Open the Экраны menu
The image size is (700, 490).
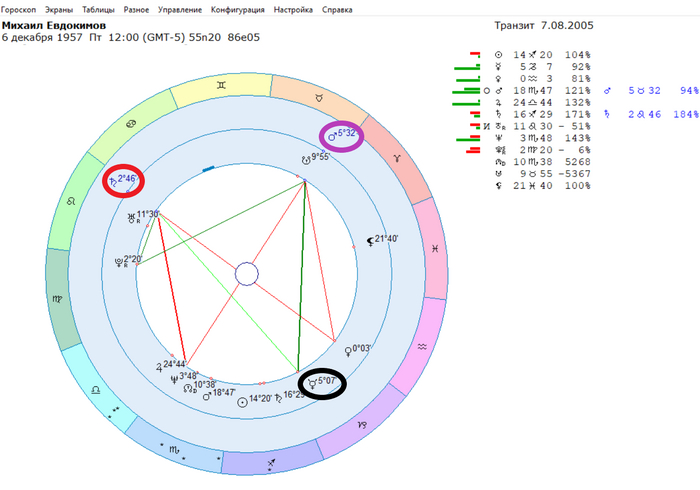58,9
